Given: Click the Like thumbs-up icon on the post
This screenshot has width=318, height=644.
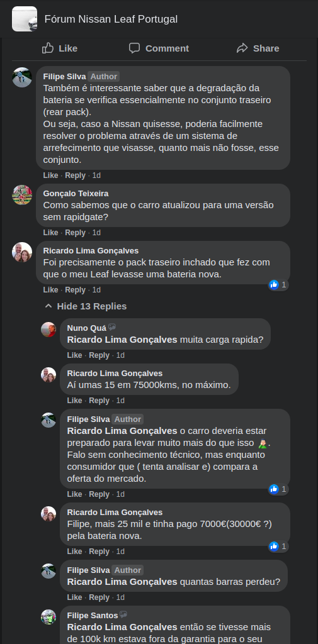Looking at the screenshot, I should [x=48, y=48].
